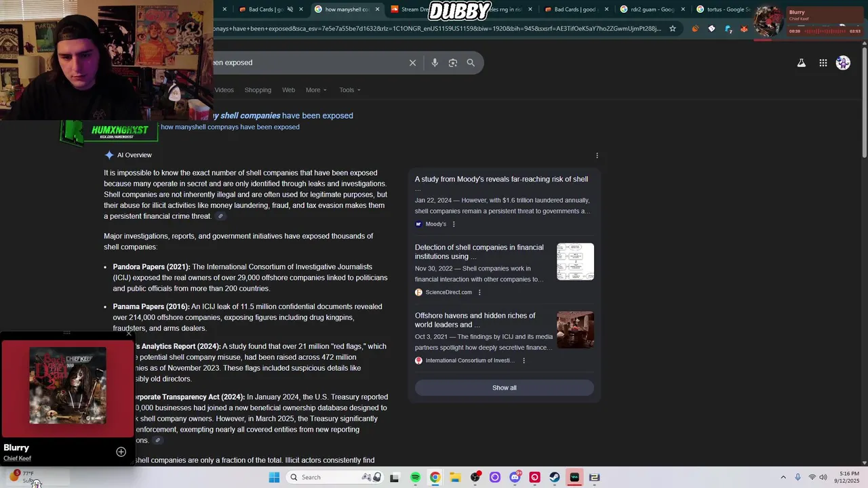Open Discord from the taskbar

515,477
